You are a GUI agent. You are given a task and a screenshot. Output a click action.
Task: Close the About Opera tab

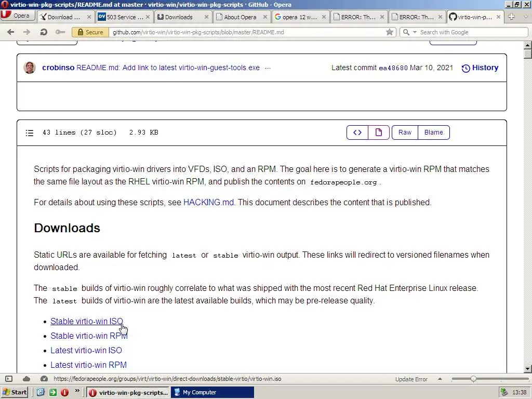[x=265, y=17]
